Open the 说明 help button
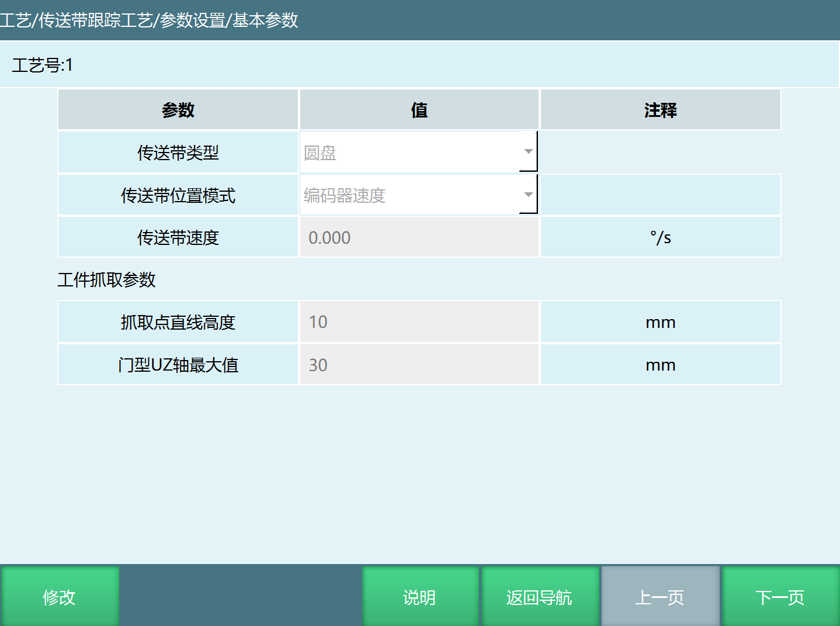The image size is (840, 626). (420, 597)
